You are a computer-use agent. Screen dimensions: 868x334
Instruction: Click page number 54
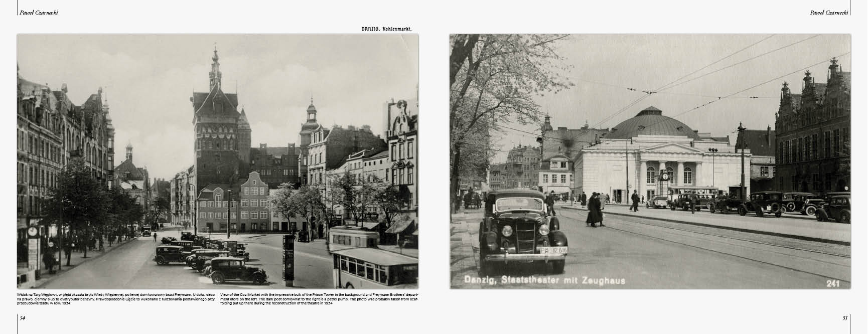coord(22,318)
